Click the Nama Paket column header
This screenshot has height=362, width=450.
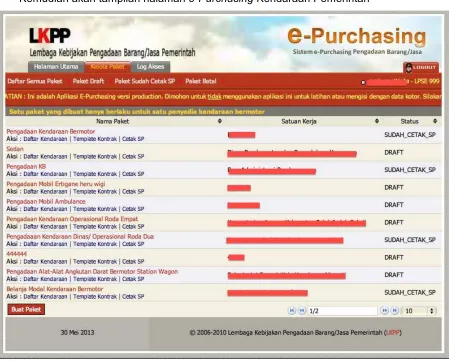click(x=112, y=121)
